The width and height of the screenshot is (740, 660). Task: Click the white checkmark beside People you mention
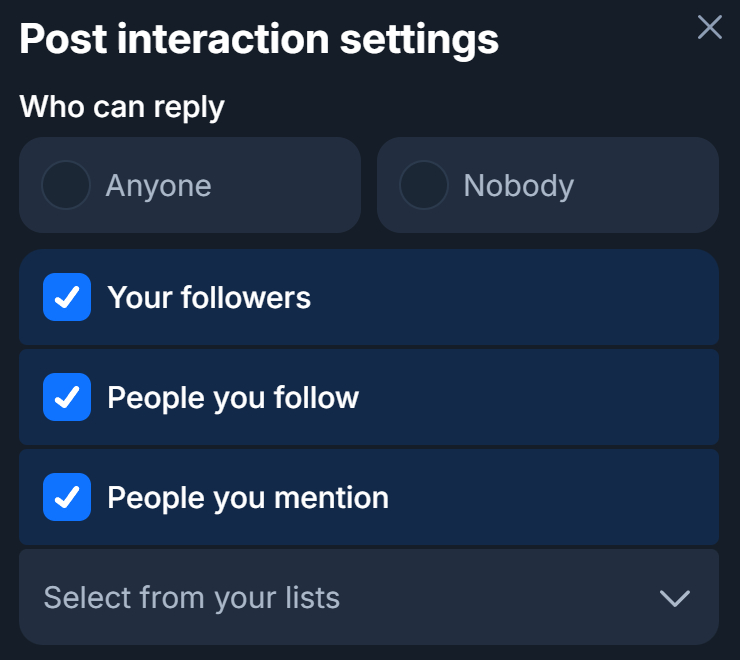67,497
